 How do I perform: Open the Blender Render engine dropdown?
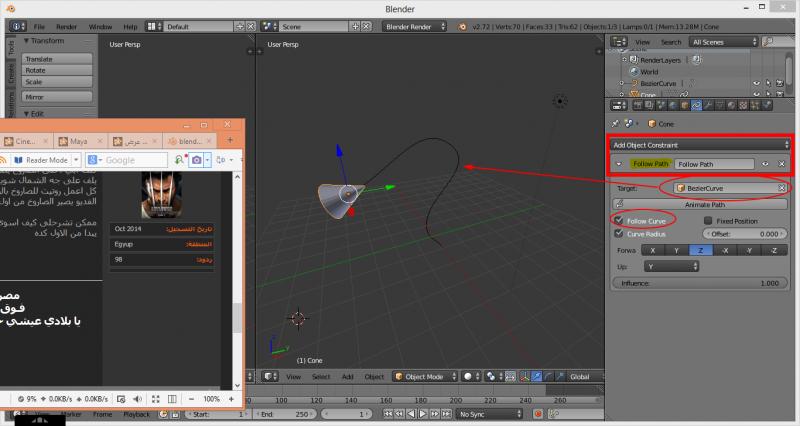[415, 24]
